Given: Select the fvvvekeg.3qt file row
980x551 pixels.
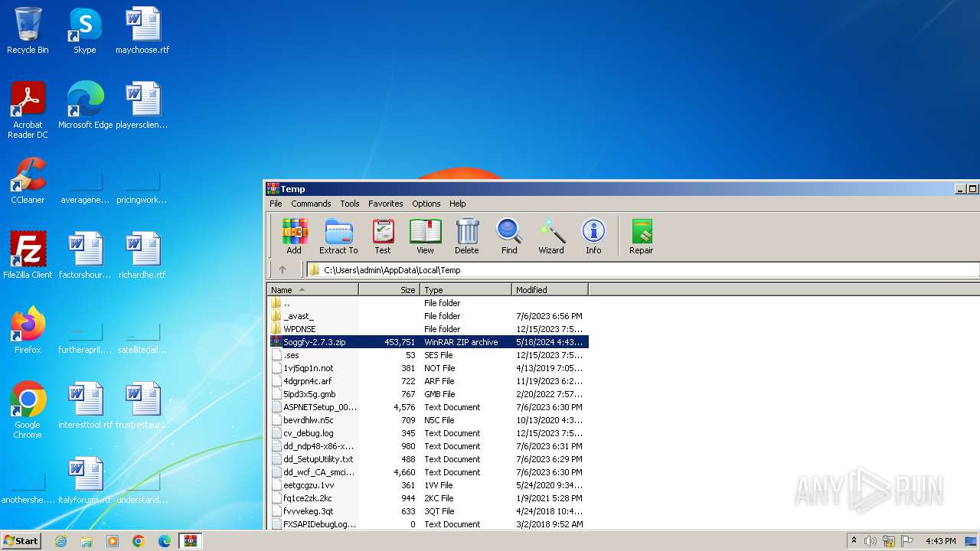Looking at the screenshot, I should [428, 511].
